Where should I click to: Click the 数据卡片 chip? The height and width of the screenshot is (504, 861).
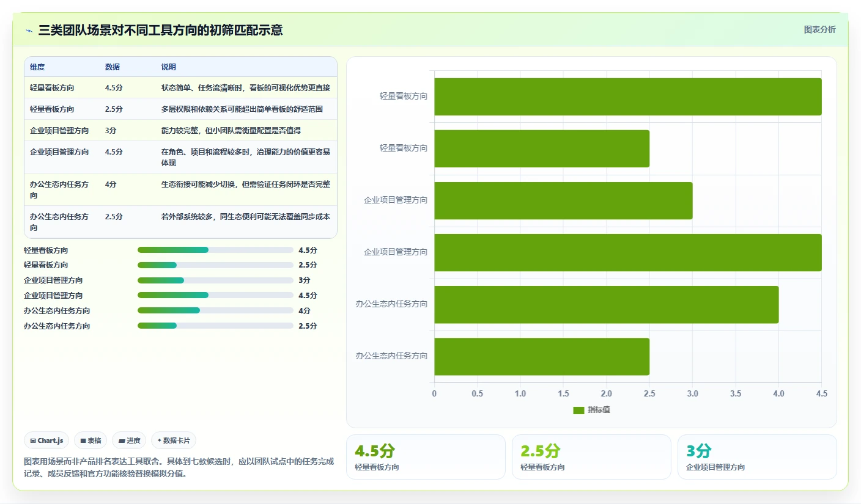(x=174, y=440)
